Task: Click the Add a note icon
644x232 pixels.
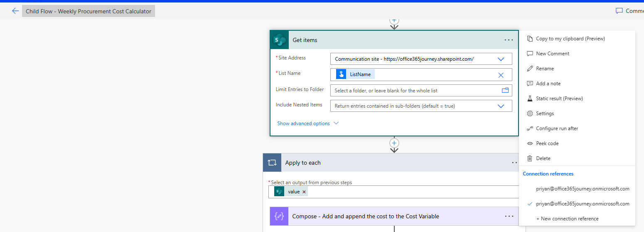Action: (x=530, y=84)
